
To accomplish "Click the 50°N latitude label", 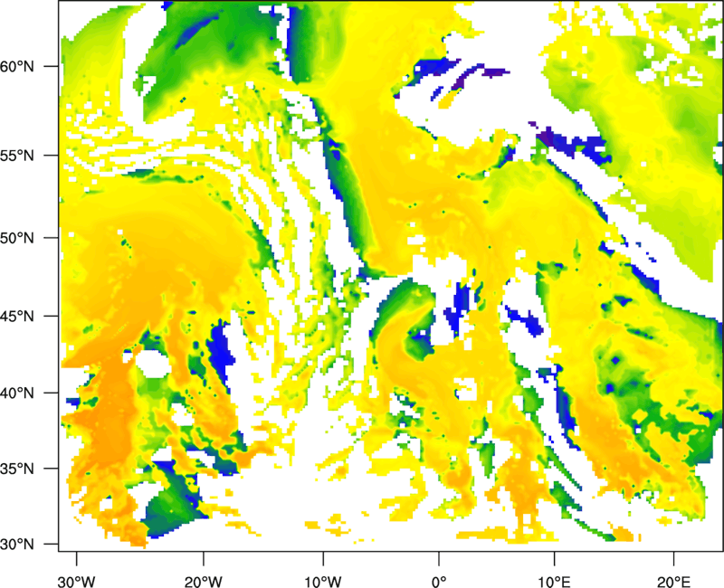I will click(x=17, y=238).
